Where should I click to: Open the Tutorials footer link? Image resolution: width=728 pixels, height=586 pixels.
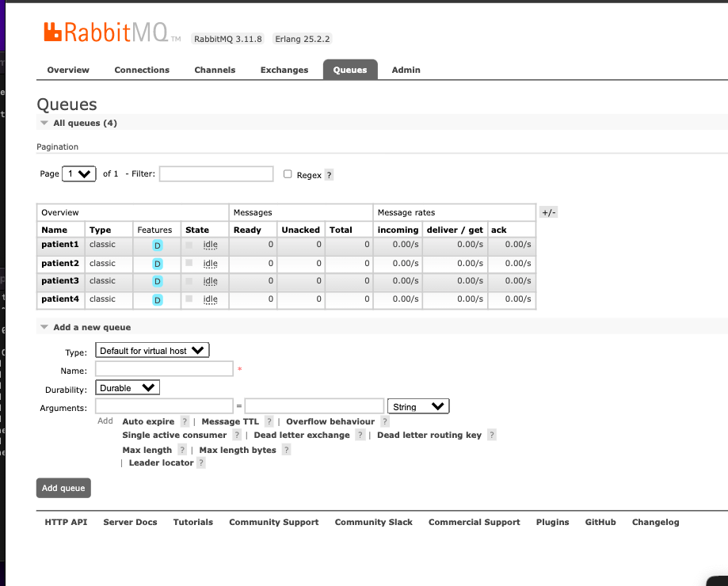click(193, 522)
